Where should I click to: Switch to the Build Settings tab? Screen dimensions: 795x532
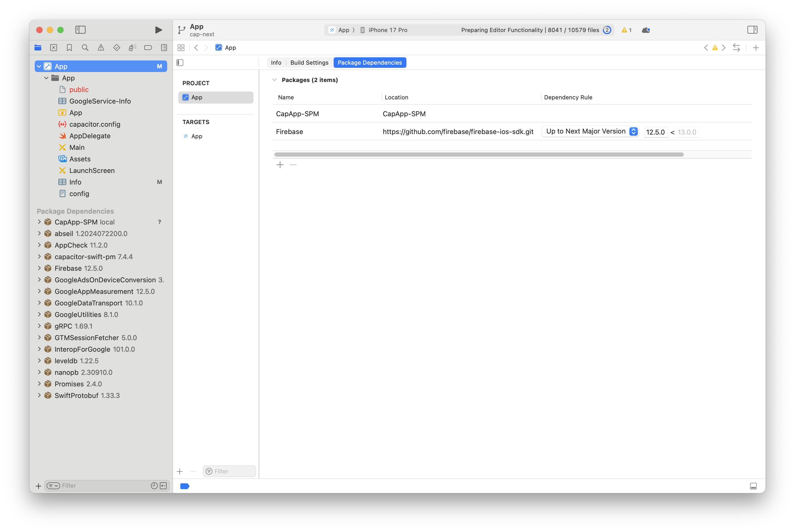[309, 63]
